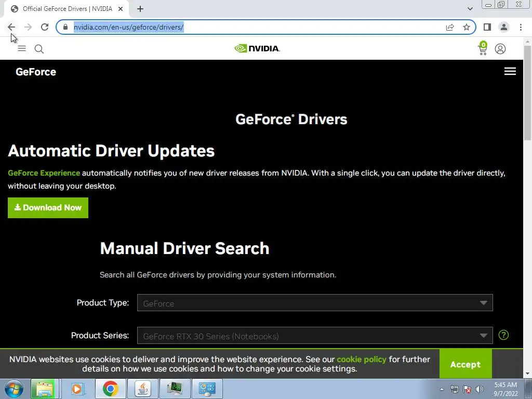Image resolution: width=532 pixels, height=399 pixels.
Task: Click the 'Manual Driver Search' heading
Action: pyautogui.click(x=184, y=248)
